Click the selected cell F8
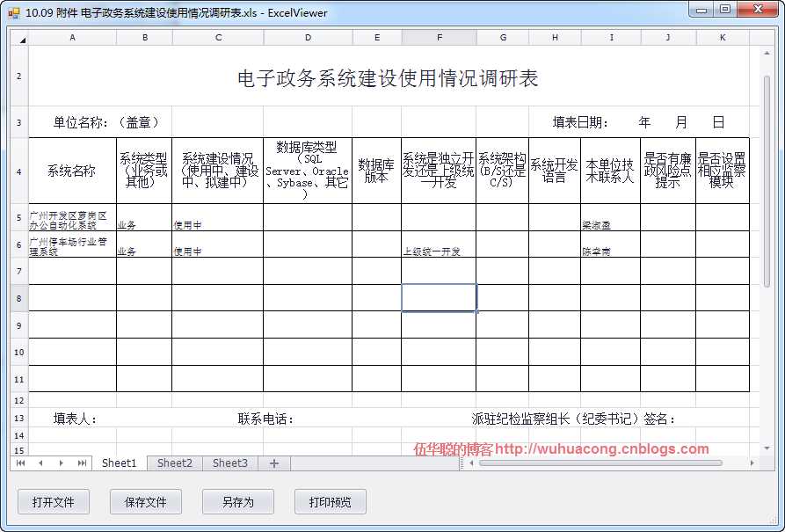785x532 pixels. coord(439,298)
